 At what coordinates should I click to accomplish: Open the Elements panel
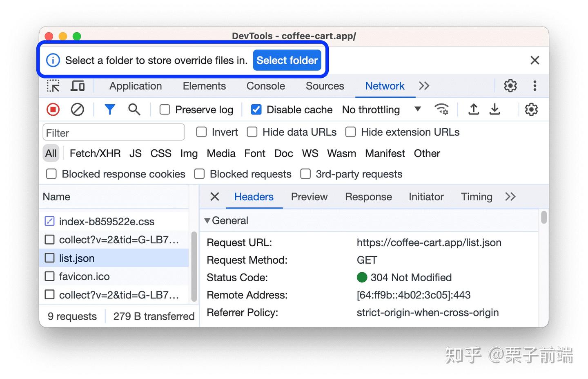pos(204,86)
